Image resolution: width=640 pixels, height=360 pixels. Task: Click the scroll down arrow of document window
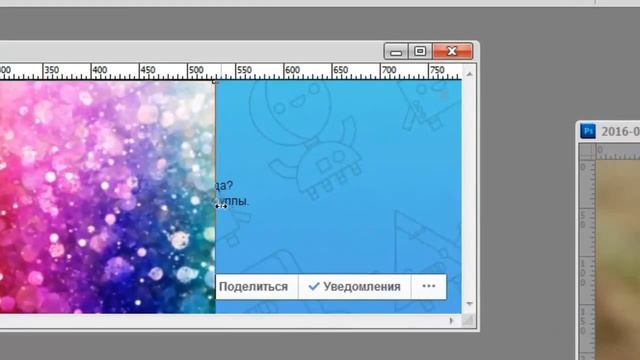(x=469, y=304)
